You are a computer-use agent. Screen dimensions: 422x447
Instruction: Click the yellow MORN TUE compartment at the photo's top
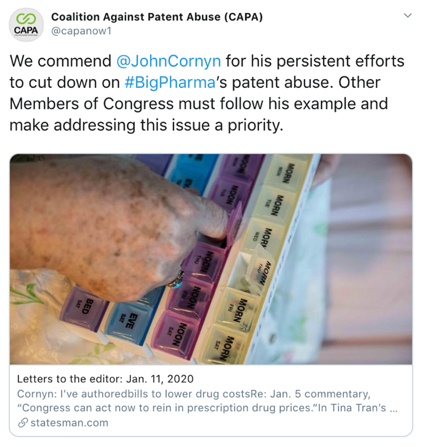click(x=275, y=204)
